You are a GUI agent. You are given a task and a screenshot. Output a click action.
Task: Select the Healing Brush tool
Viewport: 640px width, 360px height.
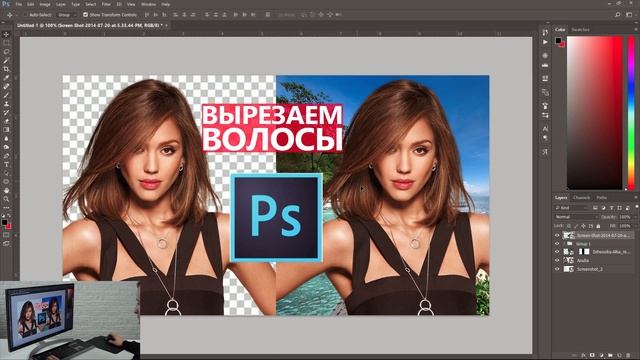coord(6,87)
